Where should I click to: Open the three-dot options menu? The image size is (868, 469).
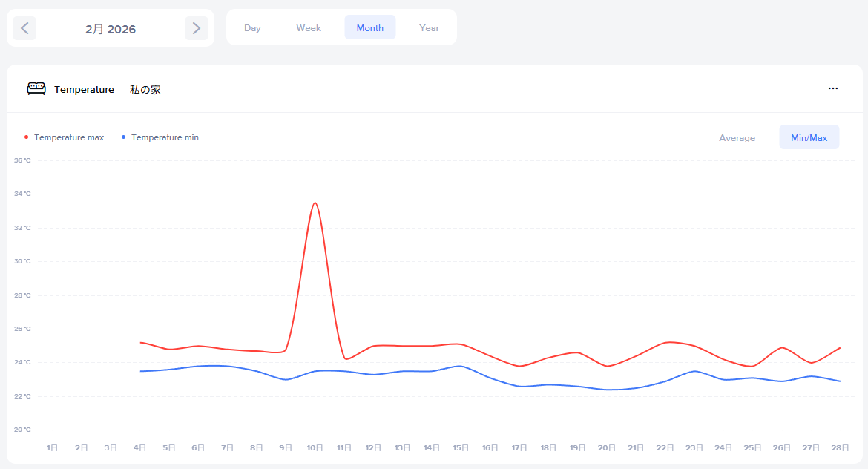832,89
